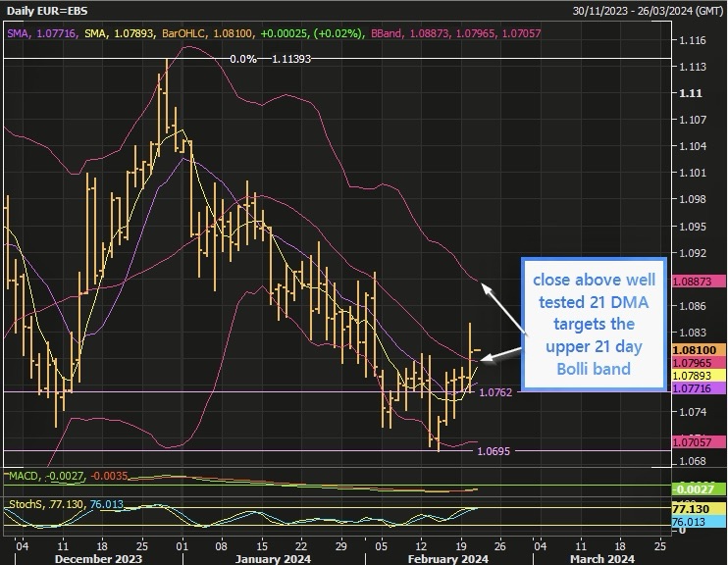Click the yellow 1.07893 SMA price tag
Viewport: 728px width, 565px height.
699,376
